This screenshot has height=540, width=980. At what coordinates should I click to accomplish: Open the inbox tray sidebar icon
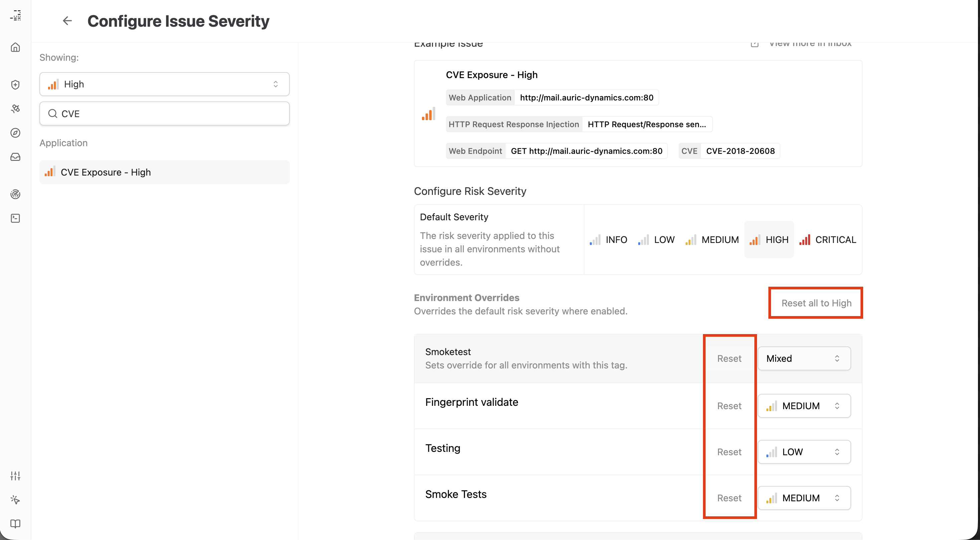point(15,157)
